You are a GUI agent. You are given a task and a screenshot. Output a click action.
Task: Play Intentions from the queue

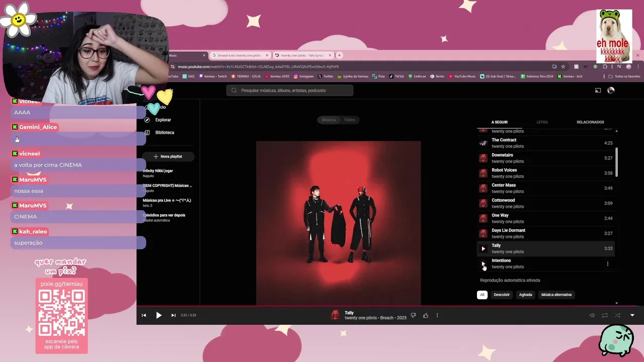483,263
